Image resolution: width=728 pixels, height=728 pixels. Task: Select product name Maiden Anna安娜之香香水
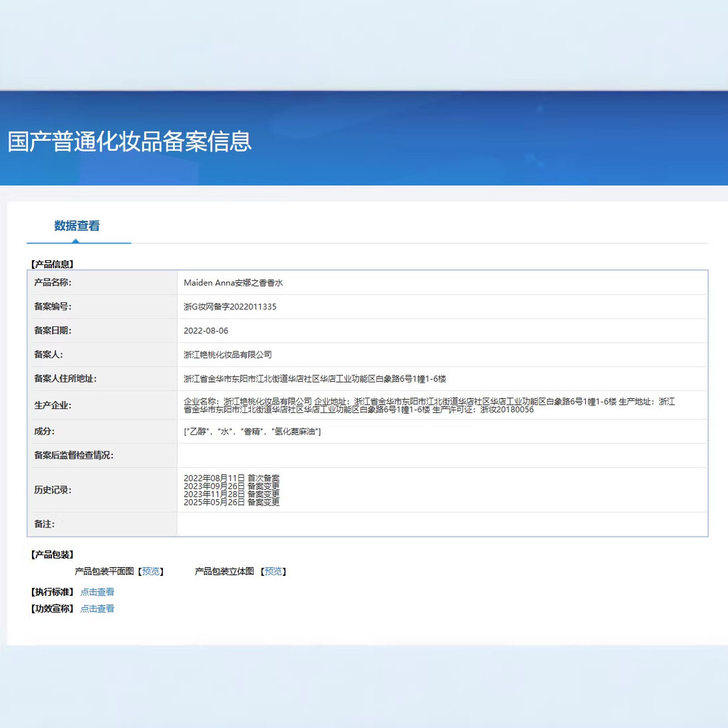[233, 283]
